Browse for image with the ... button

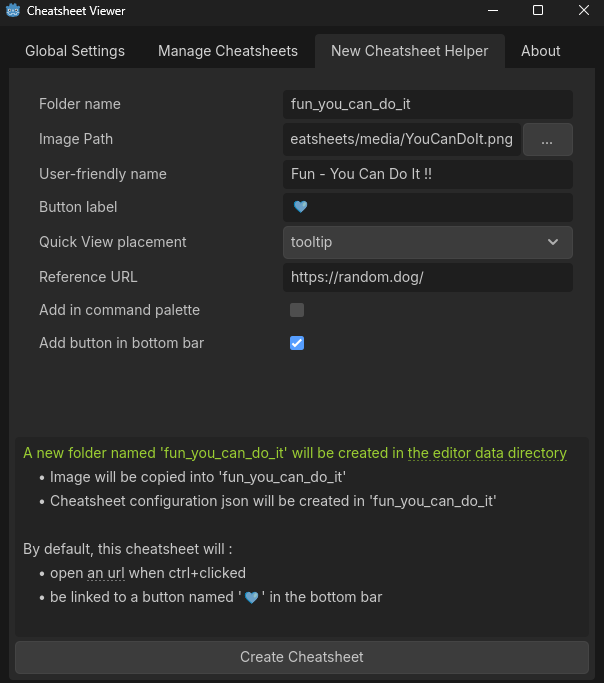pos(547,140)
